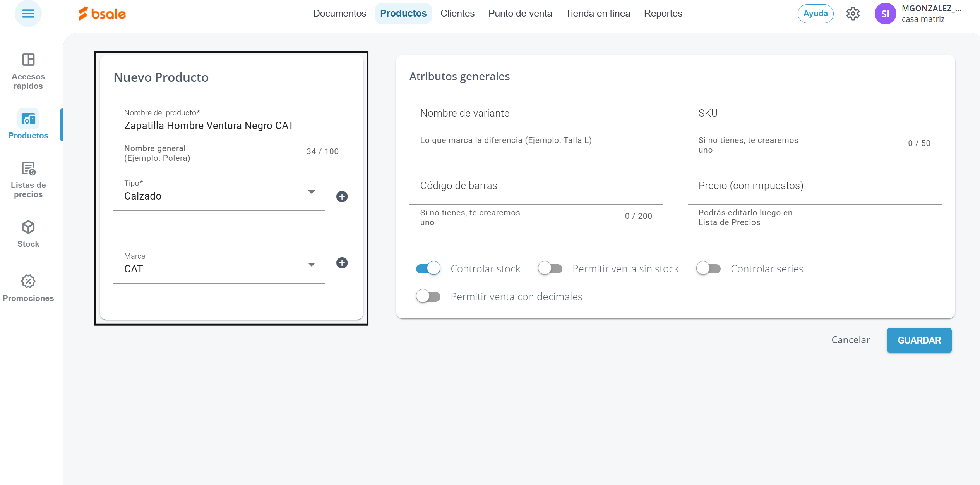
Task: Switch to Documentos menu
Action: (339, 14)
